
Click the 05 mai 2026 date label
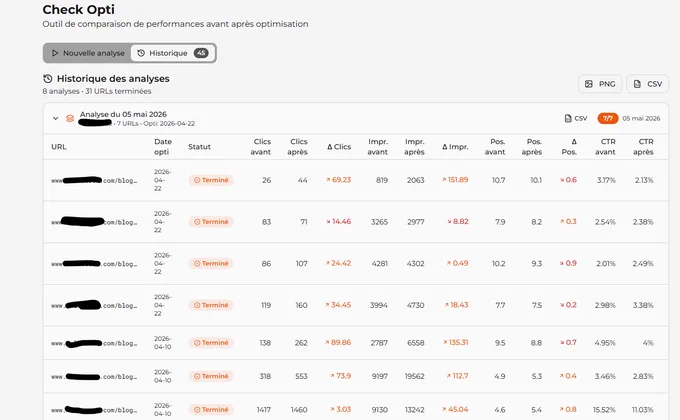tap(641, 118)
